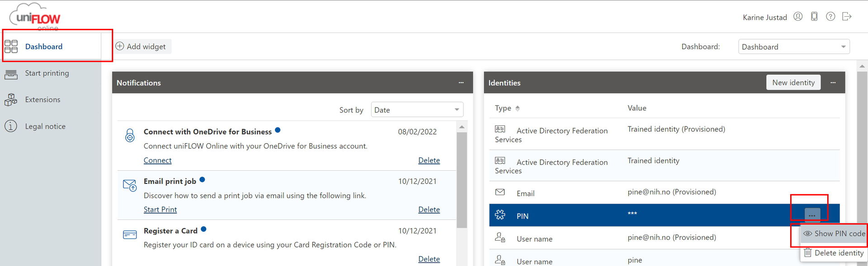Click the Legal notice info icon
Image resolution: width=868 pixels, height=266 pixels.
[x=11, y=126]
